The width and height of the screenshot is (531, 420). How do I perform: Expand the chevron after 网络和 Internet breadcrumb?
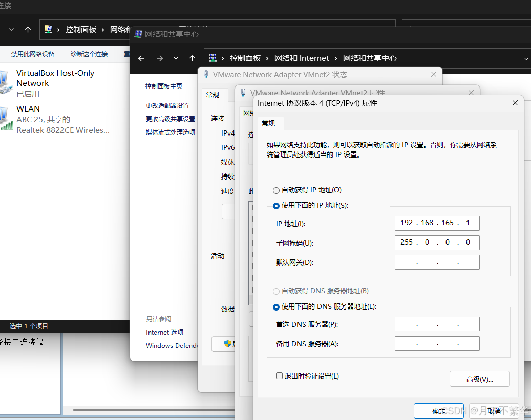pos(336,58)
